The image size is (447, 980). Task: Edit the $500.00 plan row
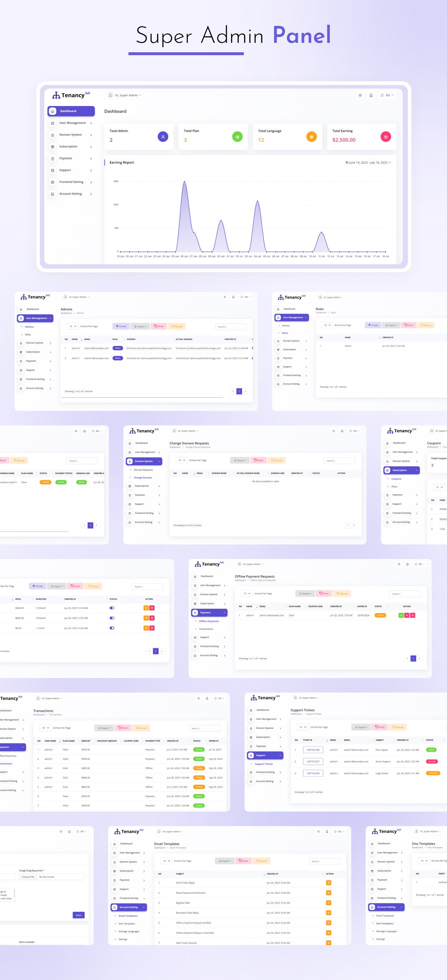pyautogui.click(x=146, y=608)
